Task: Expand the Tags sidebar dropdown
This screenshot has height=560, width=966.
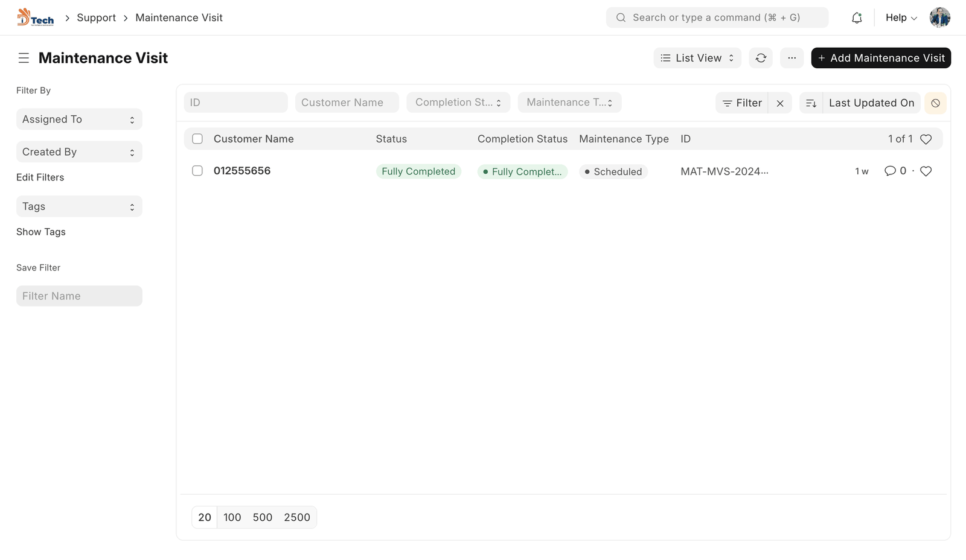Action: (x=79, y=206)
